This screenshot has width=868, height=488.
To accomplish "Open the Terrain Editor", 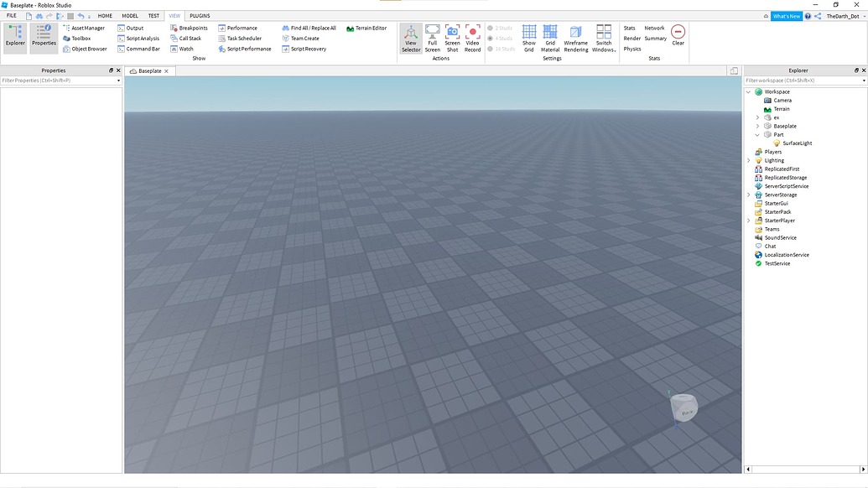I will click(x=367, y=27).
